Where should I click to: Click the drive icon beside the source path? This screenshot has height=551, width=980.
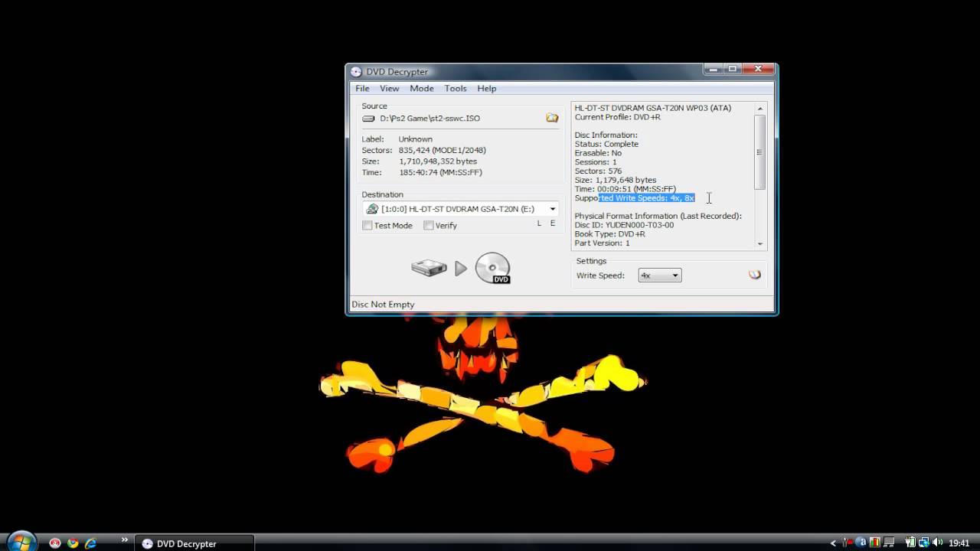[368, 119]
